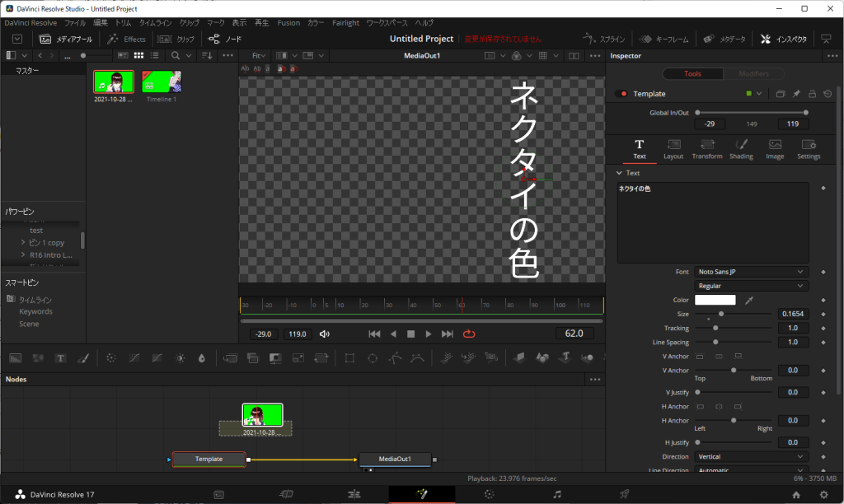
Task: Set H Anchor to right alignment
Action: pos(738,407)
